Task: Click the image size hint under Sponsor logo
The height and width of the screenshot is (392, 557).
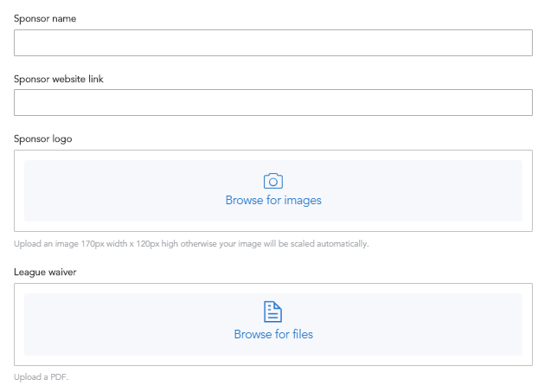Action: click(191, 244)
